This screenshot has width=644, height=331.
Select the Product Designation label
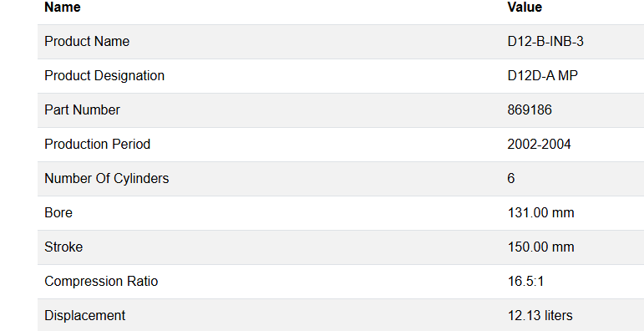(104, 76)
